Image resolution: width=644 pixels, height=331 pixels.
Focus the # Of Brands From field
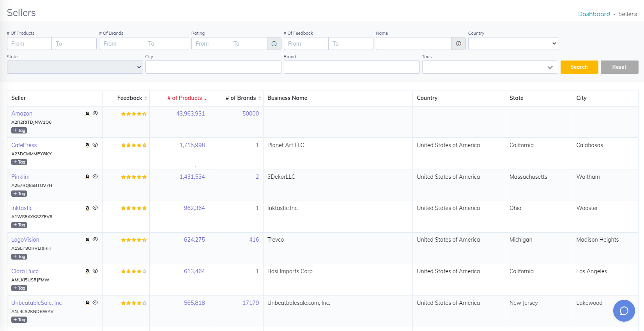click(x=122, y=44)
